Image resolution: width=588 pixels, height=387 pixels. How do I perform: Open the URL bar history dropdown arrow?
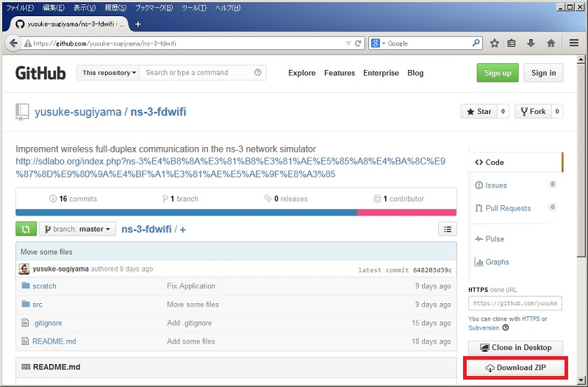348,43
